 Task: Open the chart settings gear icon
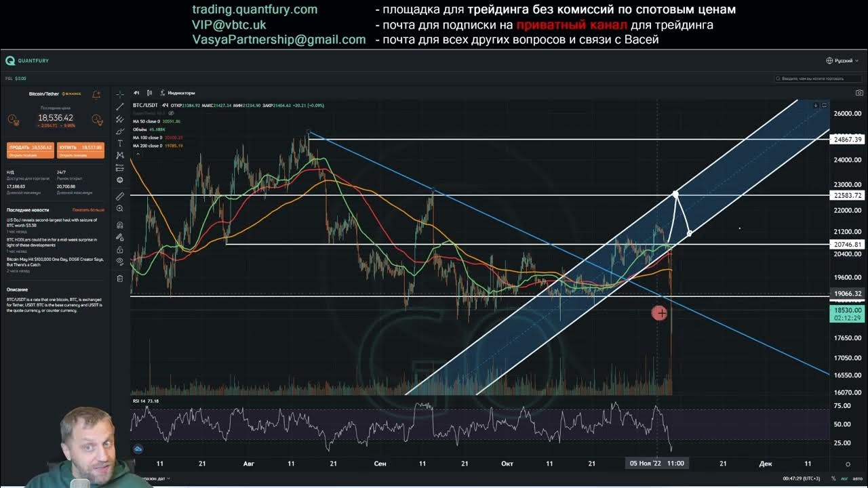point(848,464)
